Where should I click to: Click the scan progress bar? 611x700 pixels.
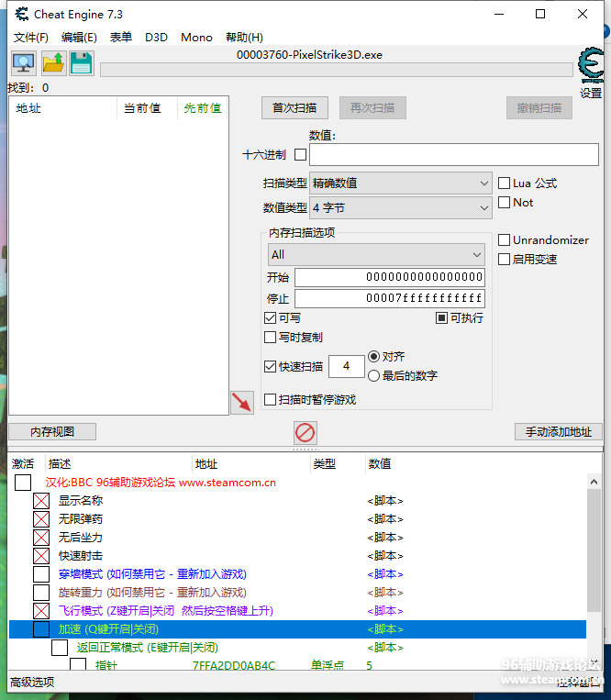337,70
